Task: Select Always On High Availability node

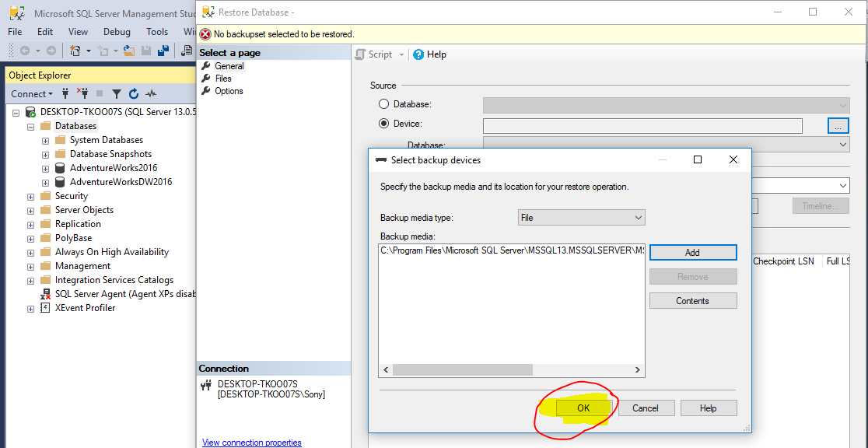Action: [112, 252]
